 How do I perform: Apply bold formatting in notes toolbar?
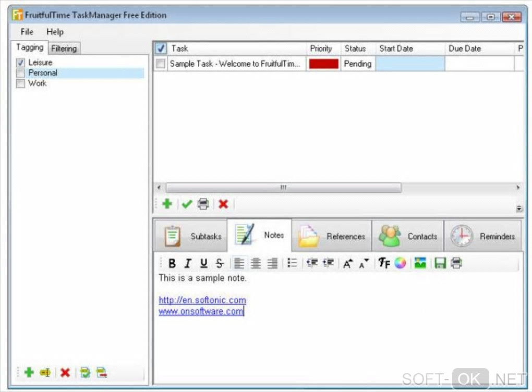coord(172,263)
